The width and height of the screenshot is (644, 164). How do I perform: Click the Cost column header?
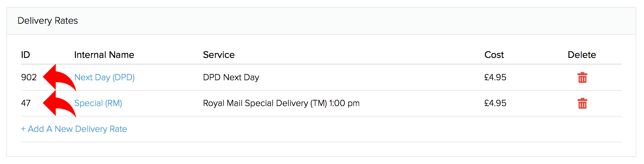494,55
